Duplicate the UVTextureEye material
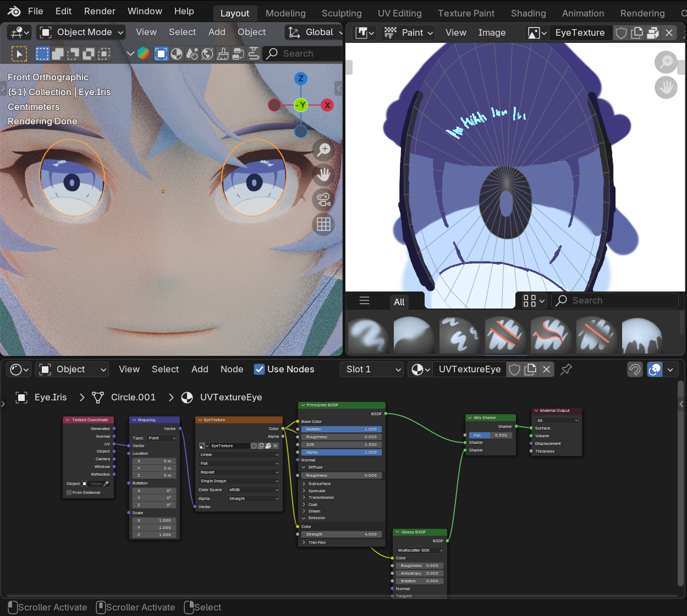 point(530,370)
